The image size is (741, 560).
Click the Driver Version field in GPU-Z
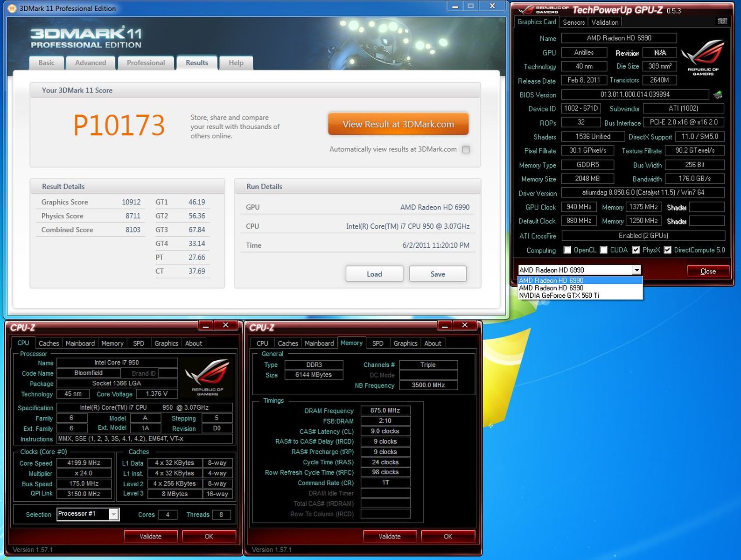pos(643,193)
